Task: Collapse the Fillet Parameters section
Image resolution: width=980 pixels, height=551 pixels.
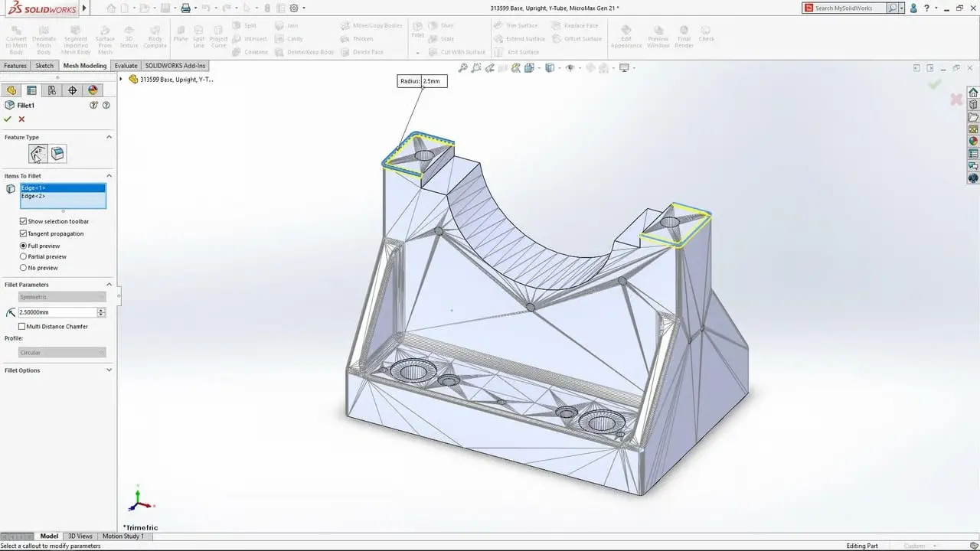Action: [109, 285]
